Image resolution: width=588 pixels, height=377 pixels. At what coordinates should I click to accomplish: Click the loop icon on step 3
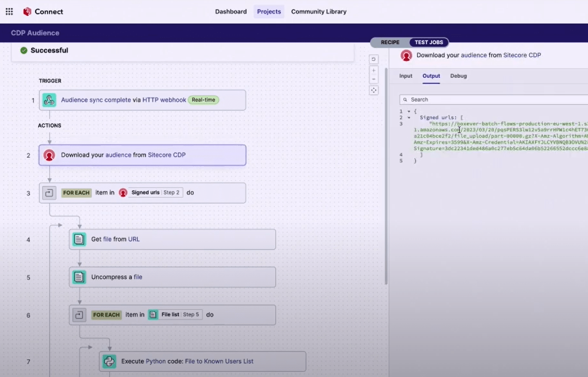[49, 193]
